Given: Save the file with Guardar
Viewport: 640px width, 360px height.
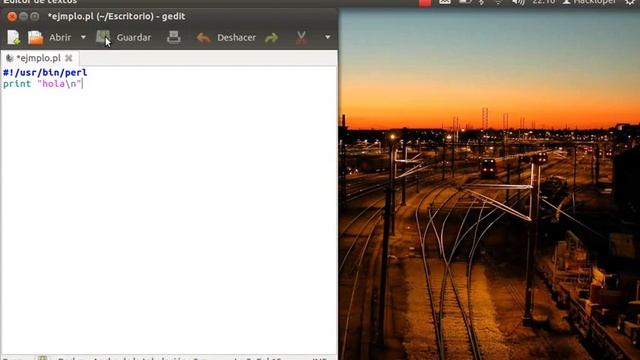Looking at the screenshot, I should pyautogui.click(x=124, y=38).
